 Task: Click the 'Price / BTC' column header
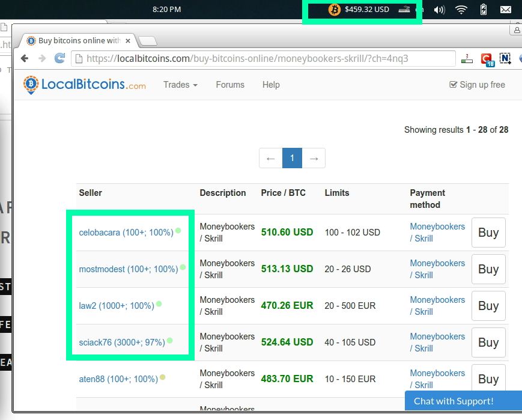coord(284,193)
